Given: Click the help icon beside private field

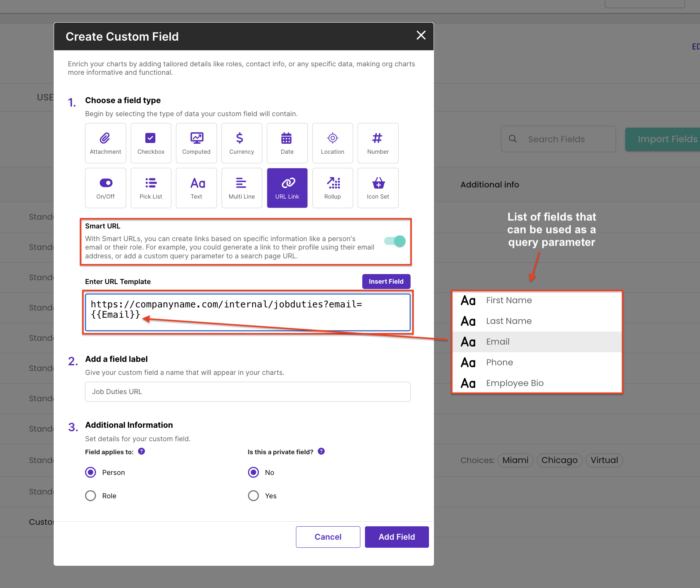Looking at the screenshot, I should [x=321, y=452].
